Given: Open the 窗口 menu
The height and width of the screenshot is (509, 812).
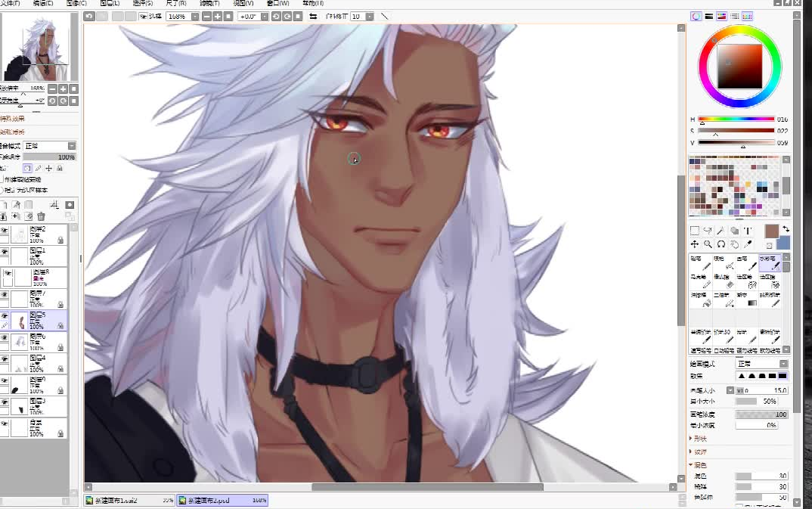Looking at the screenshot, I should point(277,3).
